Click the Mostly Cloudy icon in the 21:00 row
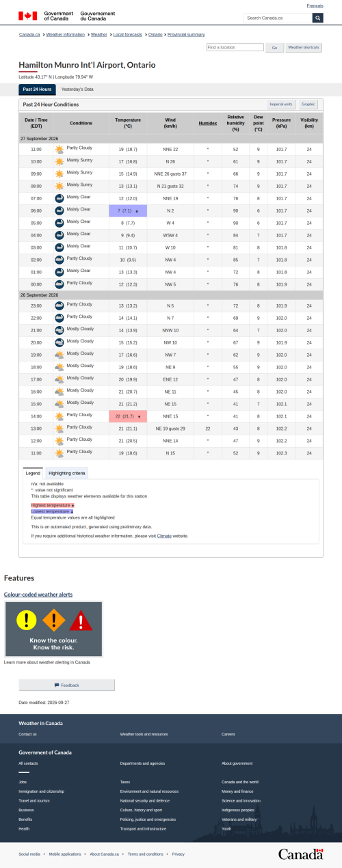This screenshot has width=342, height=868. pyautogui.click(x=60, y=330)
